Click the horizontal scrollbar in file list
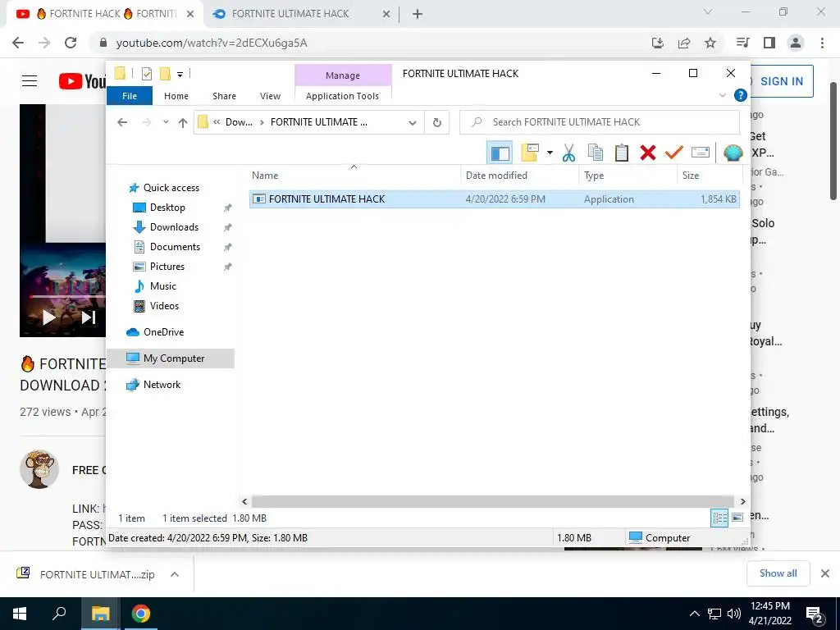The image size is (840, 630). coord(492,502)
